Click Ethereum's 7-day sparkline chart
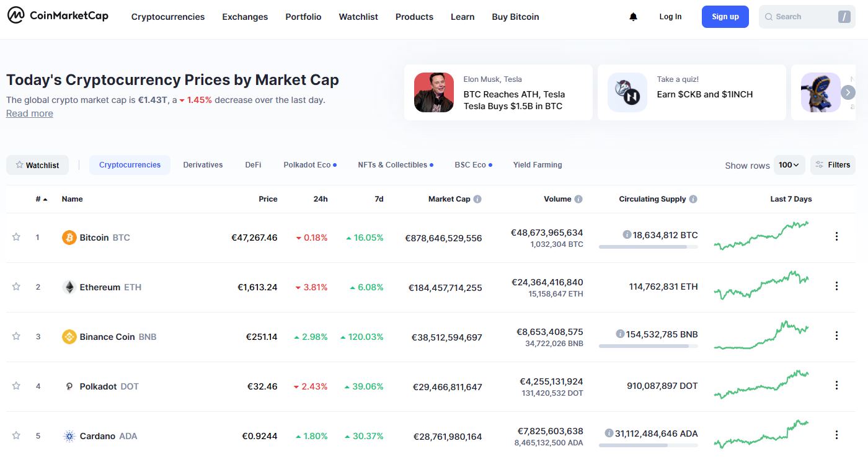Viewport: 868px width, 459px height. [x=761, y=285]
